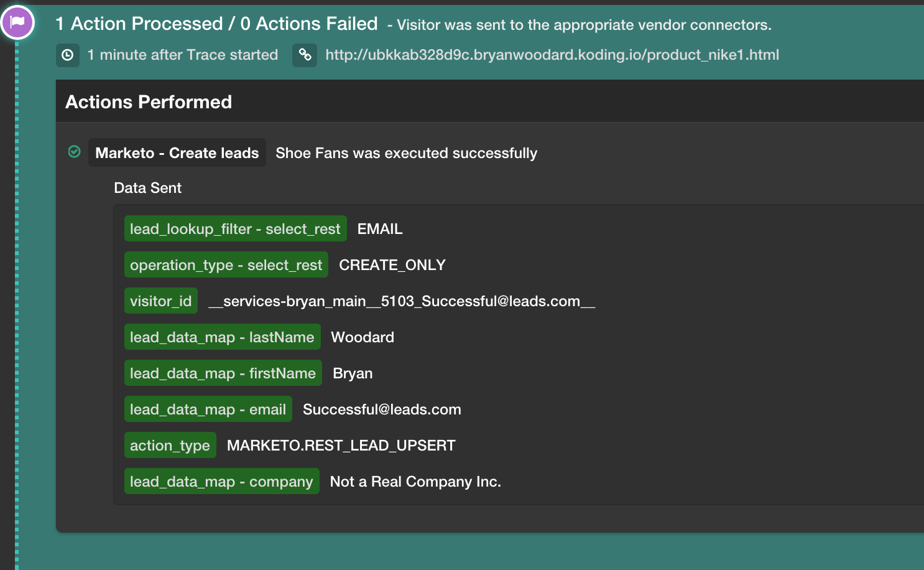The image size is (924, 570).
Task: Select the Marketo - Create leads label
Action: [177, 153]
